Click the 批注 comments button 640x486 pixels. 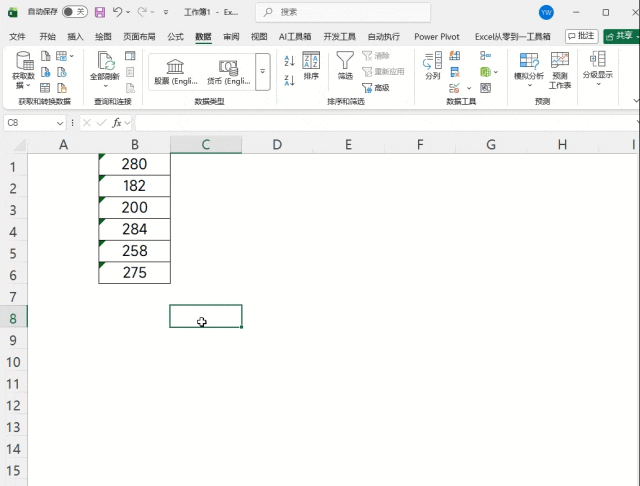[581, 36]
